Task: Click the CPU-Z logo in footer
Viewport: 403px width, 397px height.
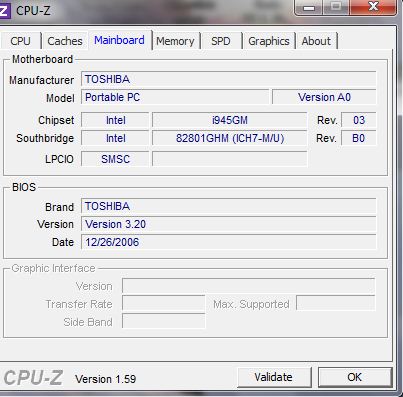Action: coord(33,378)
